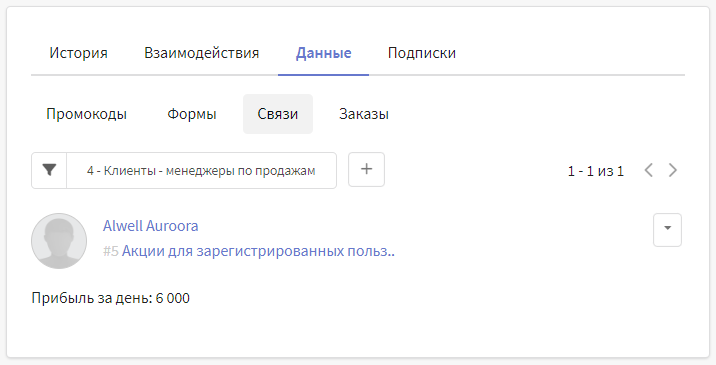Click Alwell Auroora's avatar placeholder

click(59, 241)
